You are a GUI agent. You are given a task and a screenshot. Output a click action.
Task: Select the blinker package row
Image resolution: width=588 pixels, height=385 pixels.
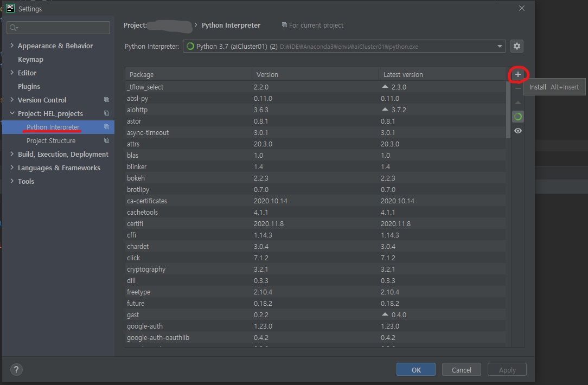click(x=315, y=166)
